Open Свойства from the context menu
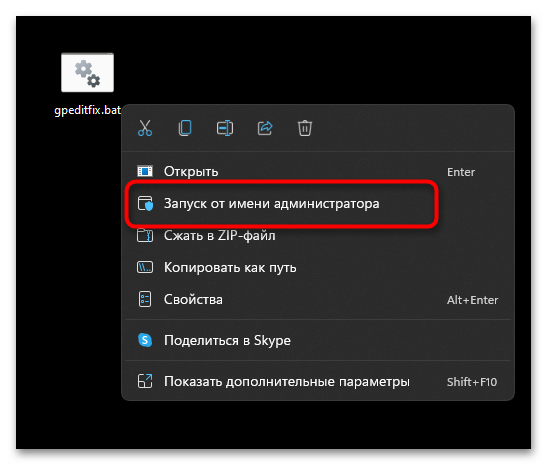The height and width of the screenshot is (465, 547). coord(317,300)
